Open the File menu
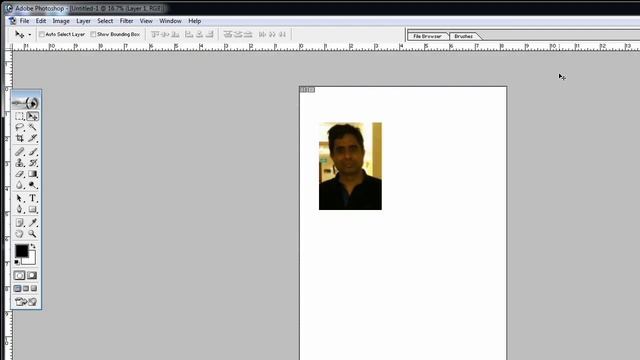 (x=24, y=21)
